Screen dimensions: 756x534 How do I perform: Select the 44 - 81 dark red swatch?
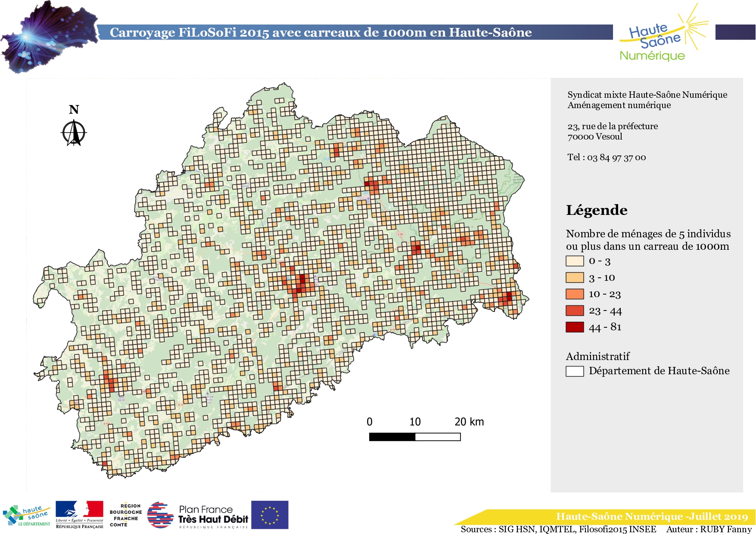(x=575, y=327)
